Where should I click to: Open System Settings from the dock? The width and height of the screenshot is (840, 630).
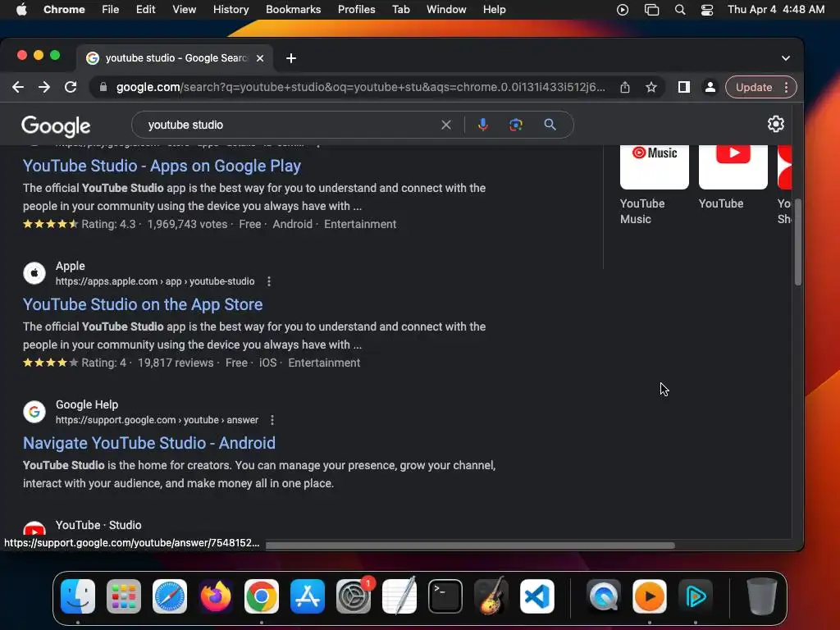click(354, 596)
